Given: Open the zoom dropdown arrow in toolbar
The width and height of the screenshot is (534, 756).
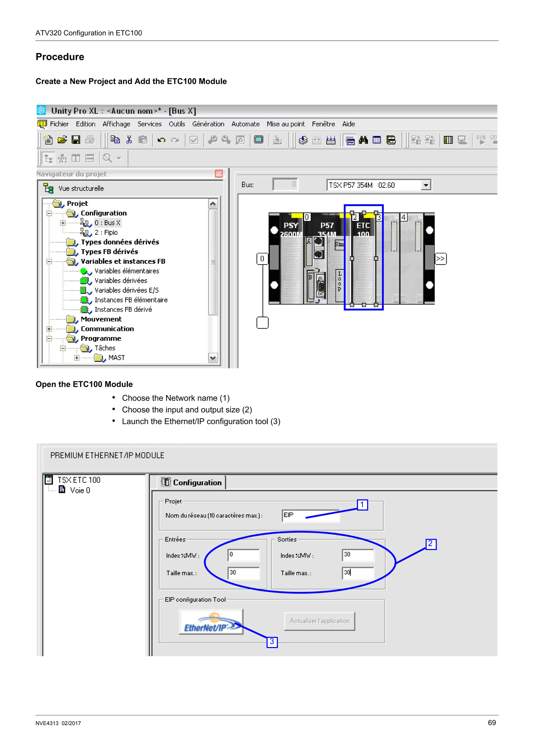Looking at the screenshot, I should click(x=119, y=158).
